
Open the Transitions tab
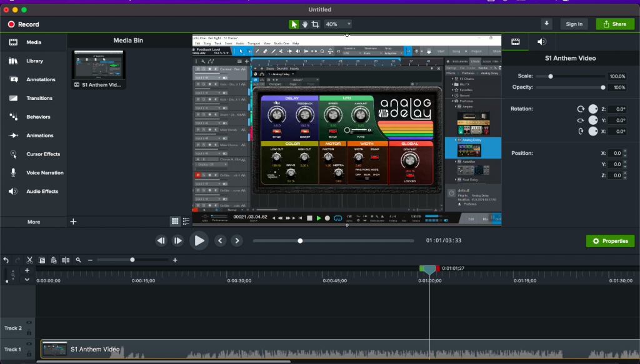[x=34, y=98]
